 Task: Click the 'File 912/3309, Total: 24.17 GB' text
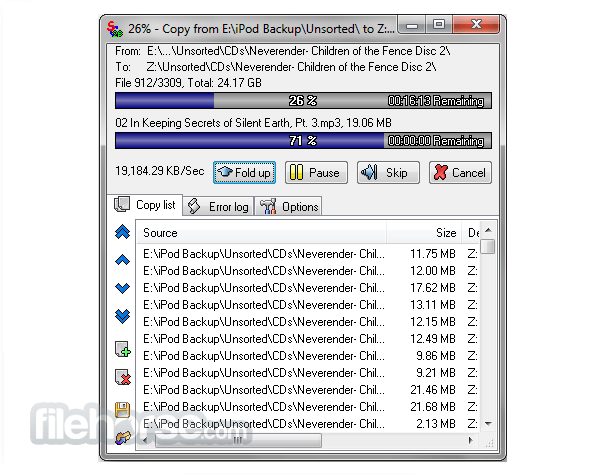point(188,83)
